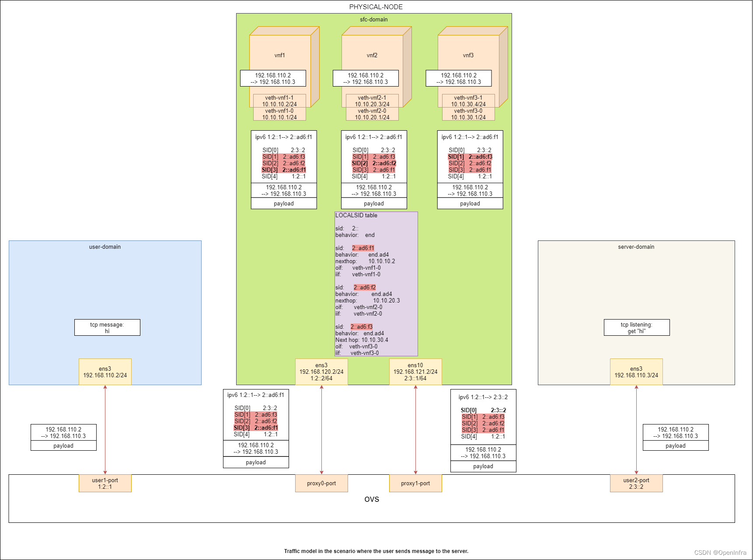
Task: Select the user1-port box on OVS
Action: coord(105,483)
